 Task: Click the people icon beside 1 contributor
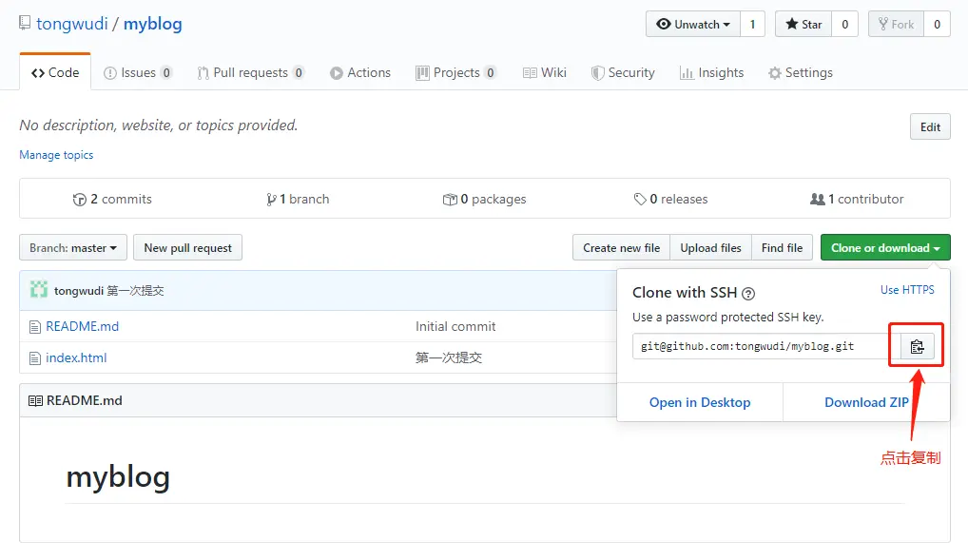(x=818, y=200)
